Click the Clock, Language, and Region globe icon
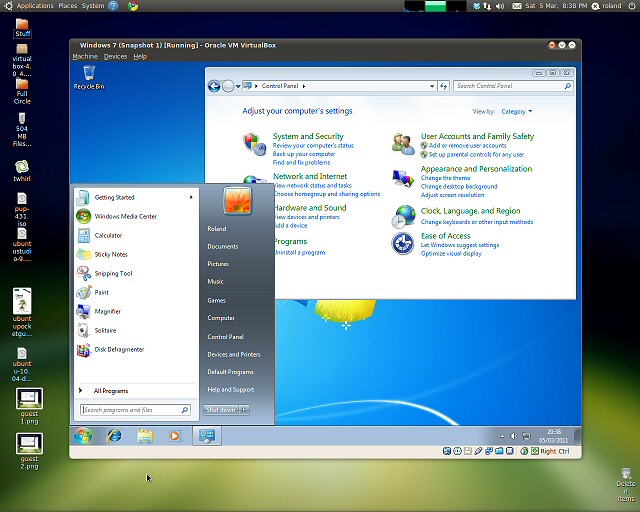Screen dimensions: 640x512 tap(403, 216)
